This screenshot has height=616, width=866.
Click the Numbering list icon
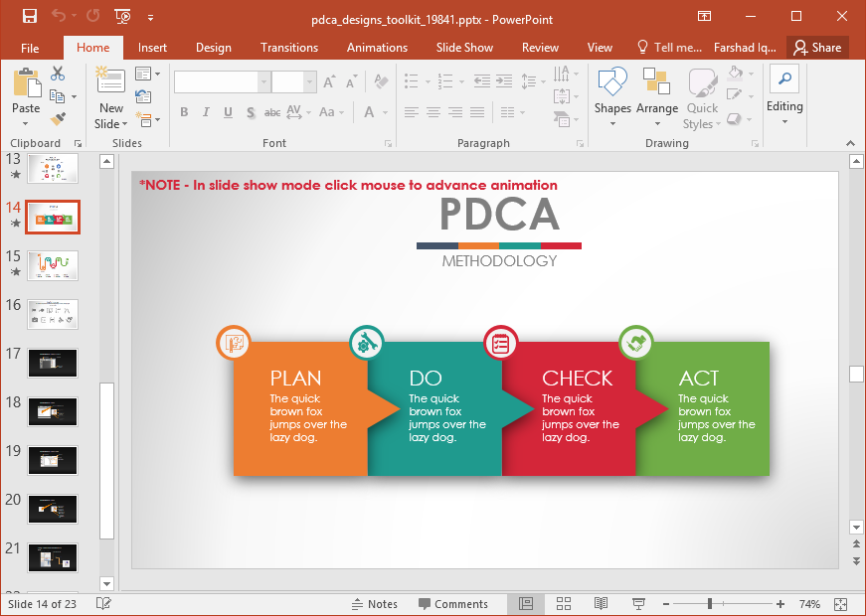pos(445,81)
